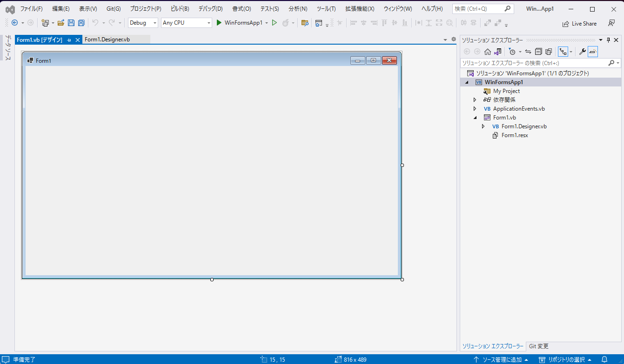This screenshot has height=364, width=624.
Task: Click the 検索 (Ctrl+Q) search box
Action: click(x=483, y=9)
